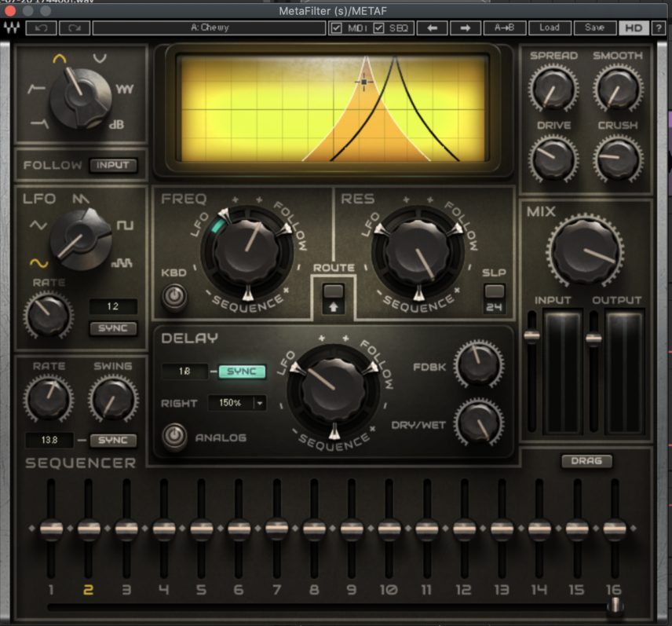Go to the next preset with the right arrow
The width and height of the screenshot is (672, 626).
pyautogui.click(x=465, y=27)
